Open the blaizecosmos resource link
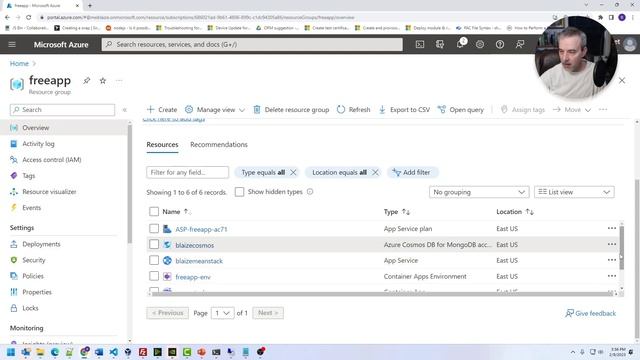Screen dimensions: 640x360 [x=195, y=245]
